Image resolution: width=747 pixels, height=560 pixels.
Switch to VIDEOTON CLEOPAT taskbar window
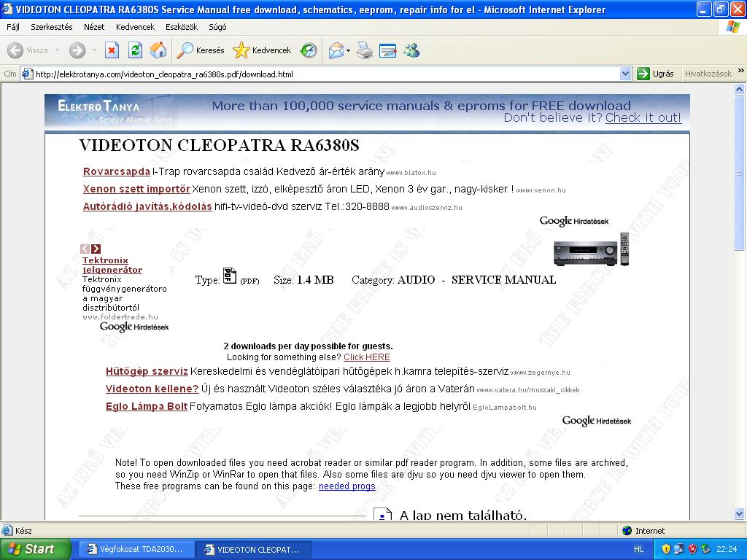[254, 549]
